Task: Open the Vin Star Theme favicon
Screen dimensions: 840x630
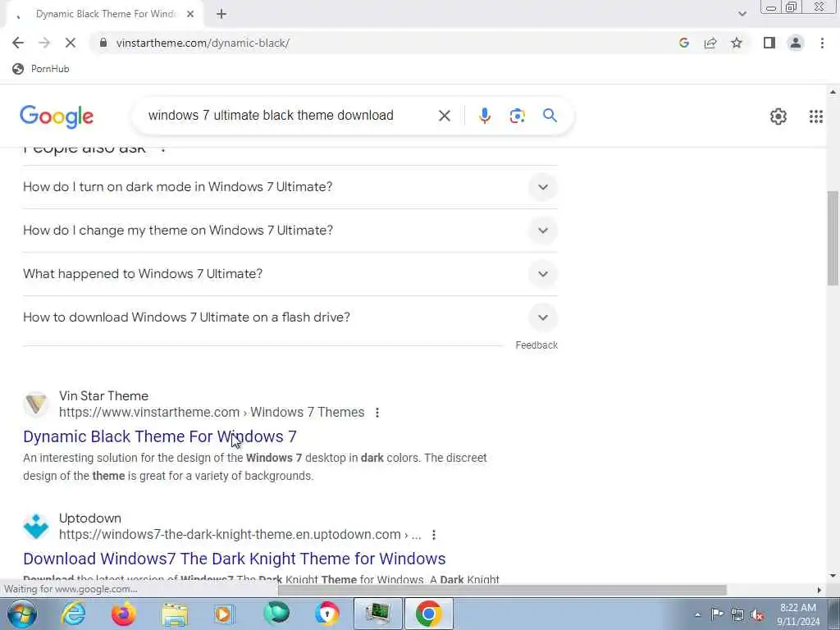Action: pyautogui.click(x=36, y=404)
